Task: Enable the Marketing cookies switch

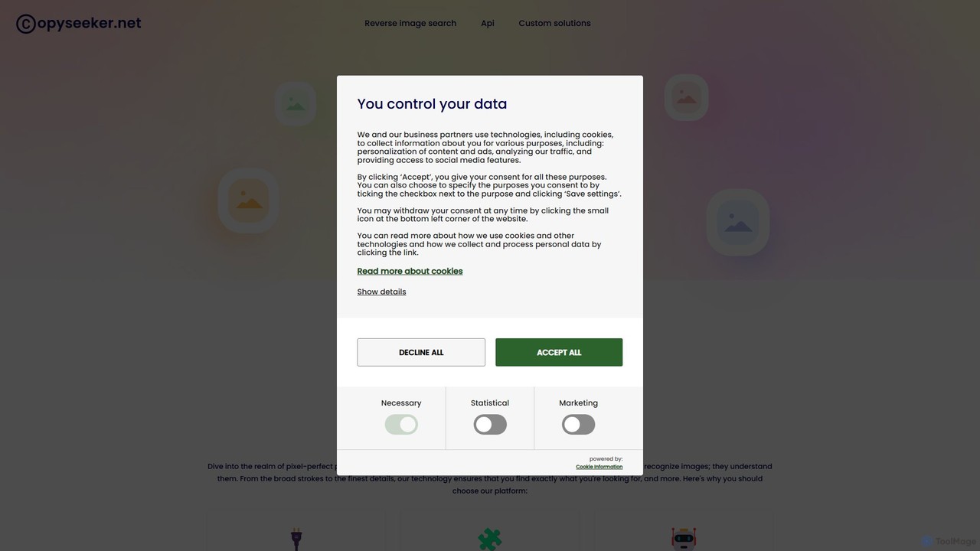Action: (578, 425)
